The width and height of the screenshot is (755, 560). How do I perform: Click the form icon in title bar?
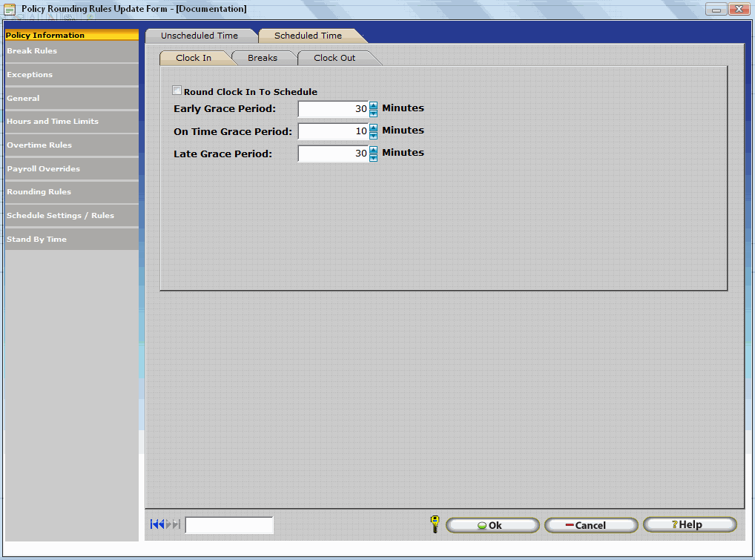(10, 9)
